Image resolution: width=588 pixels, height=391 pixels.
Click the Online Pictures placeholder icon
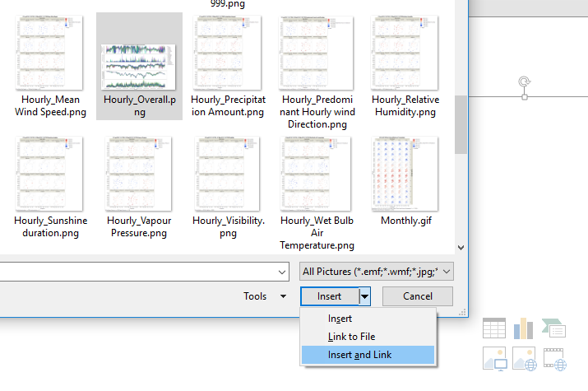point(524,359)
